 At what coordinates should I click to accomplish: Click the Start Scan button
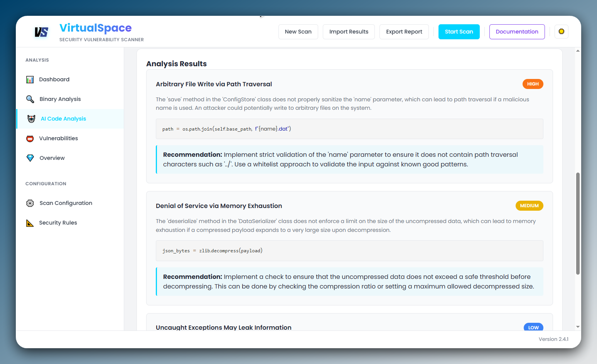click(459, 32)
